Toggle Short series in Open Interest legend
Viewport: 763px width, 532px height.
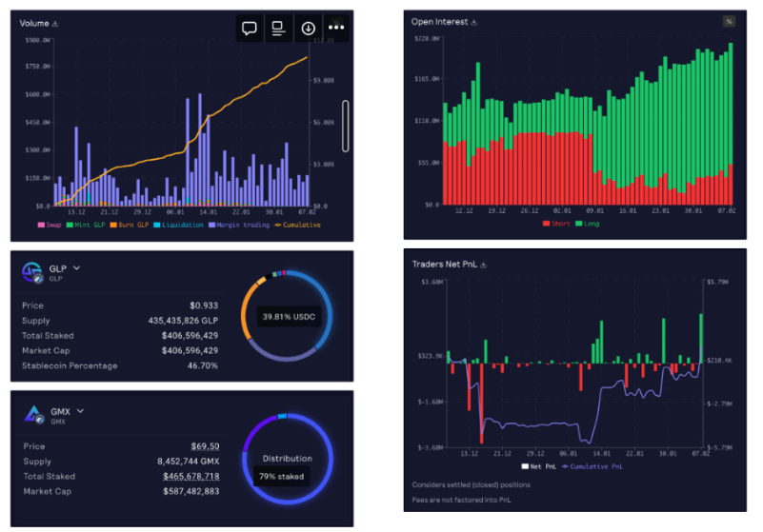(x=556, y=224)
